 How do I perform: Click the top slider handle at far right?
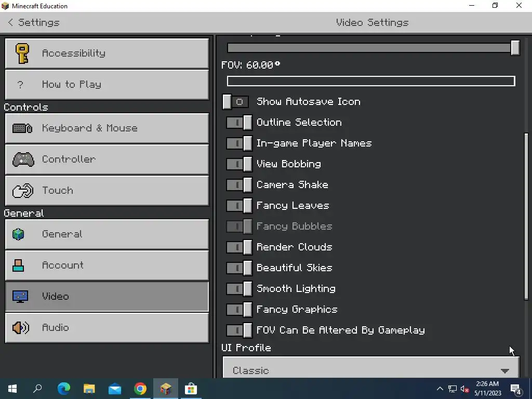click(515, 47)
